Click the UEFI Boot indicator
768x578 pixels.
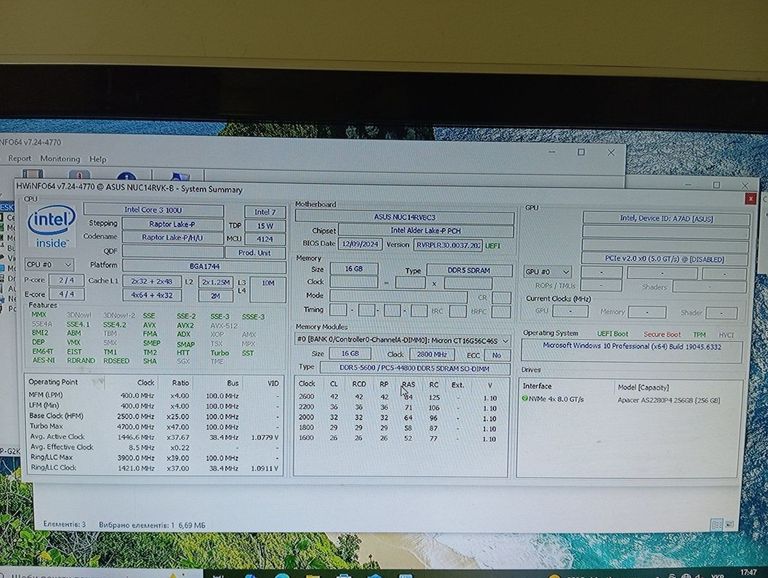pos(612,334)
